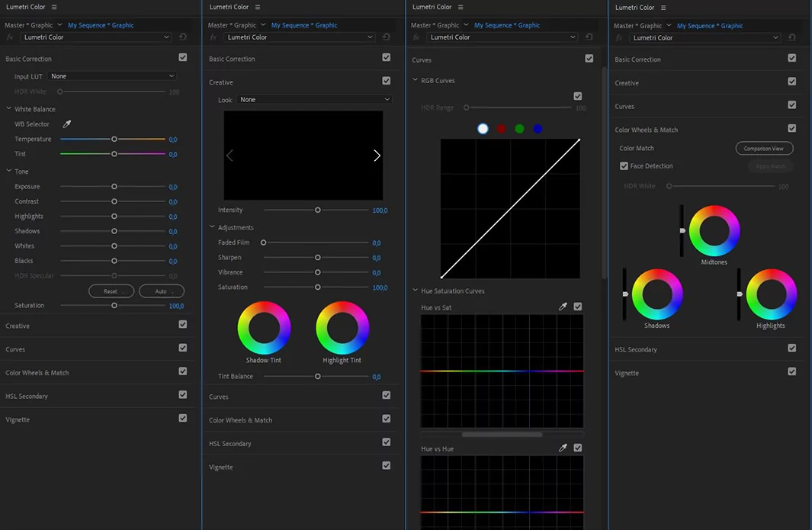Click the Shadow Tint color wheel

[x=264, y=328]
